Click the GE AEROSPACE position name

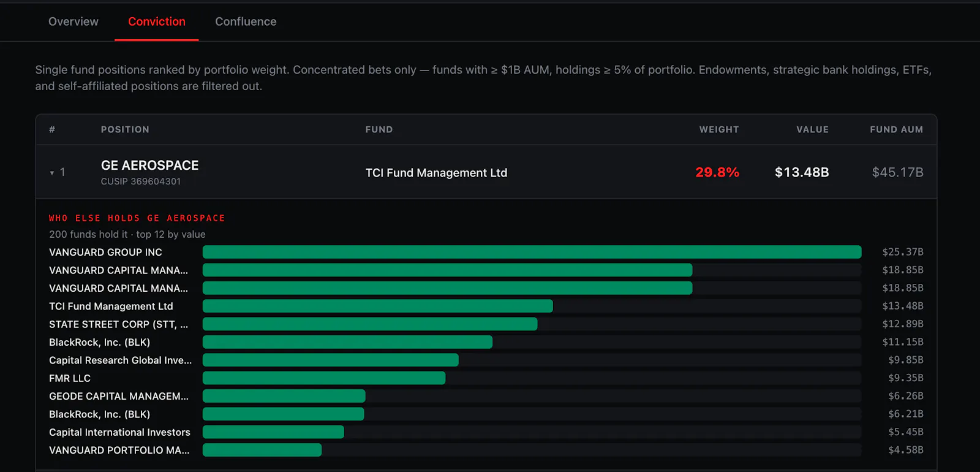pyautogui.click(x=149, y=166)
